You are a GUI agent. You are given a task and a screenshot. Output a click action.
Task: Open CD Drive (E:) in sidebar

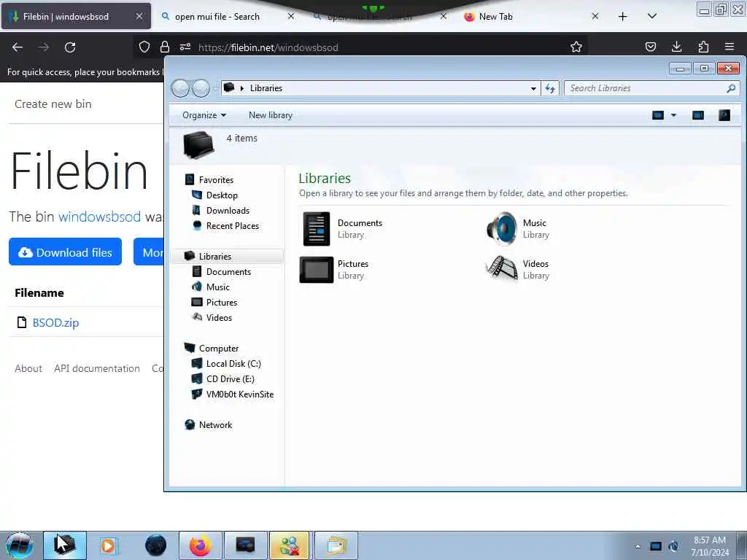point(230,379)
